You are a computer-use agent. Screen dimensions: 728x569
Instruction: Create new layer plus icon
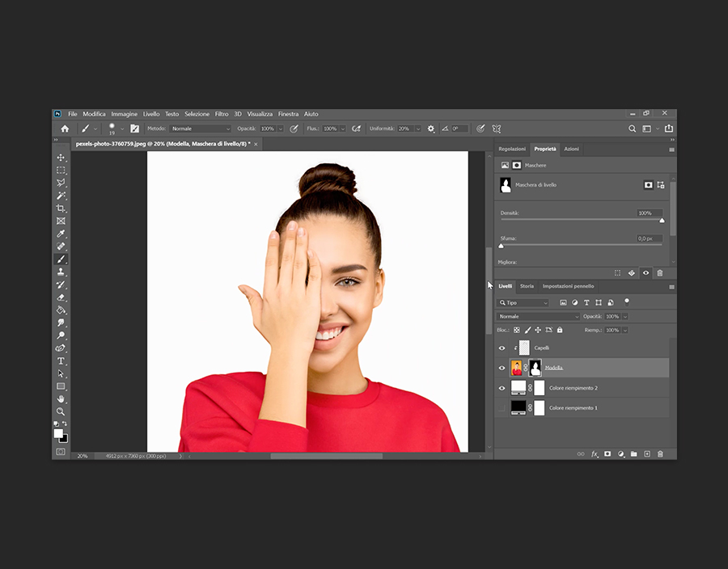647,454
